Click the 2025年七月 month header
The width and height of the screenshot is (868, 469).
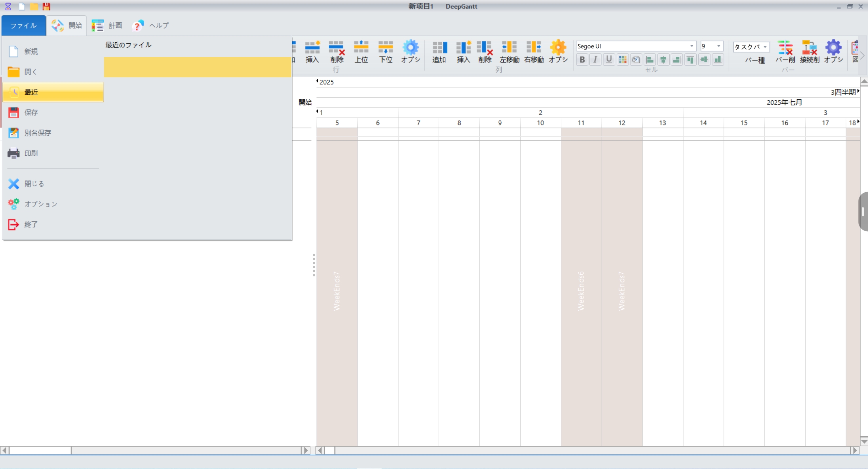point(784,102)
